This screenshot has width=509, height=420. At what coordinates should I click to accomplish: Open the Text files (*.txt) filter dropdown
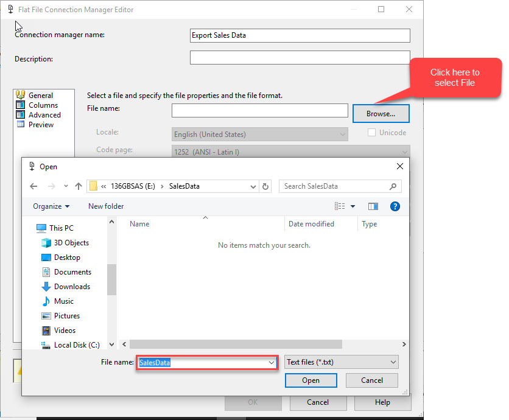coord(342,362)
